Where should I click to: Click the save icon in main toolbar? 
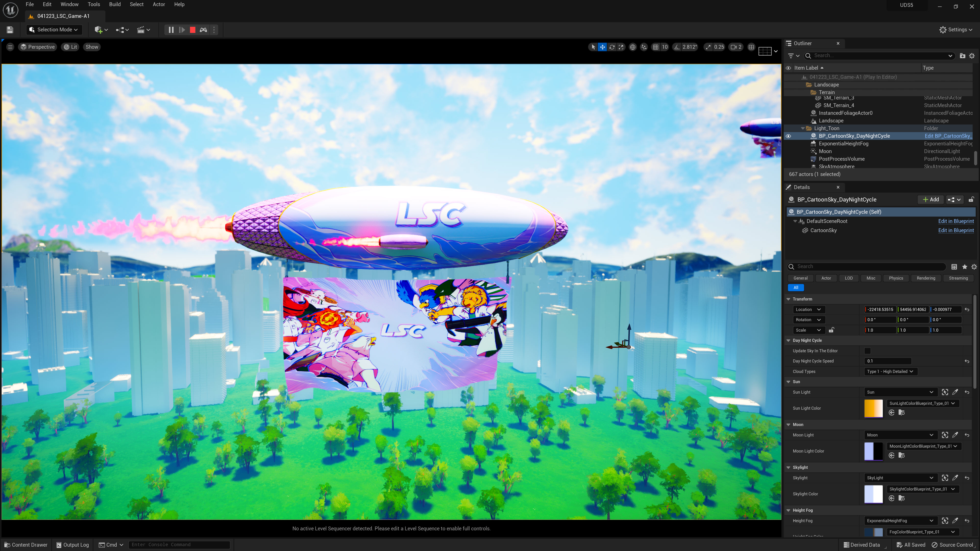tap(10, 30)
